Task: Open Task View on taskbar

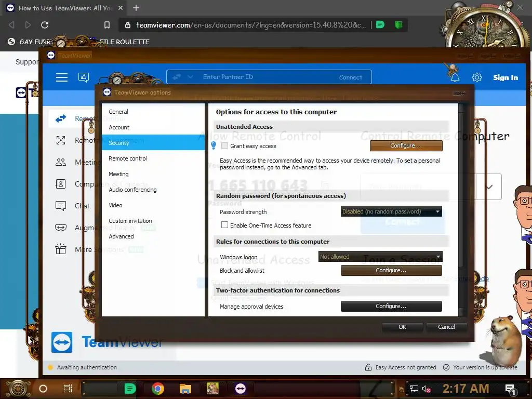Action: point(68,389)
